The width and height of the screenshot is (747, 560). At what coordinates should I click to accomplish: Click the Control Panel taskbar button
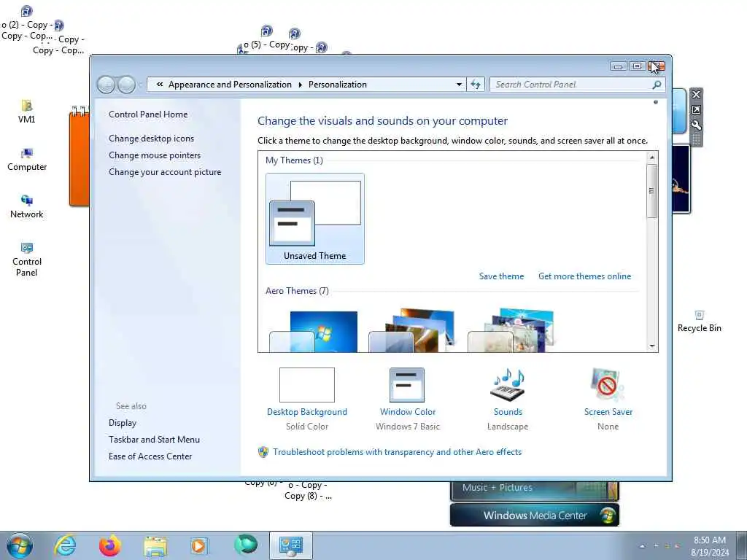coord(291,545)
